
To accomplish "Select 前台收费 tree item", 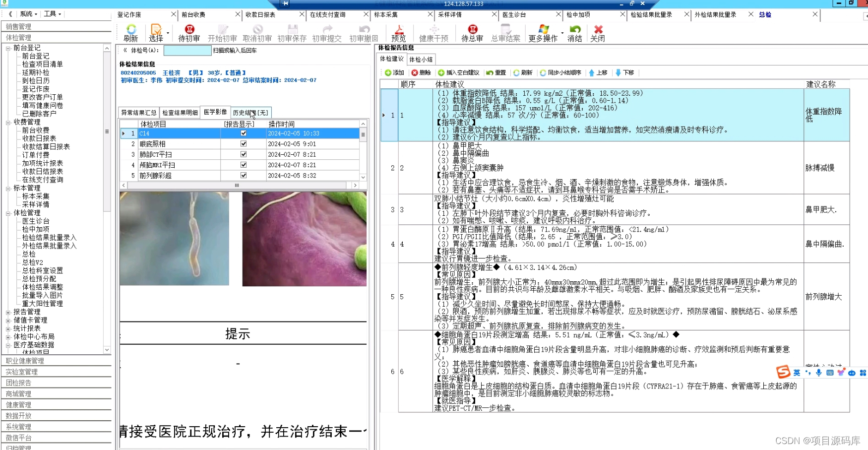I will (x=36, y=130).
